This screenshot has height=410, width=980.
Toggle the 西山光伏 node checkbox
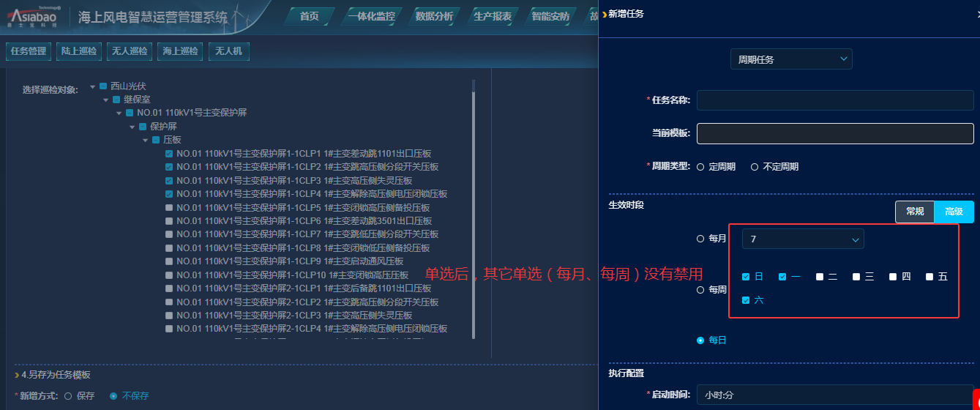[103, 86]
